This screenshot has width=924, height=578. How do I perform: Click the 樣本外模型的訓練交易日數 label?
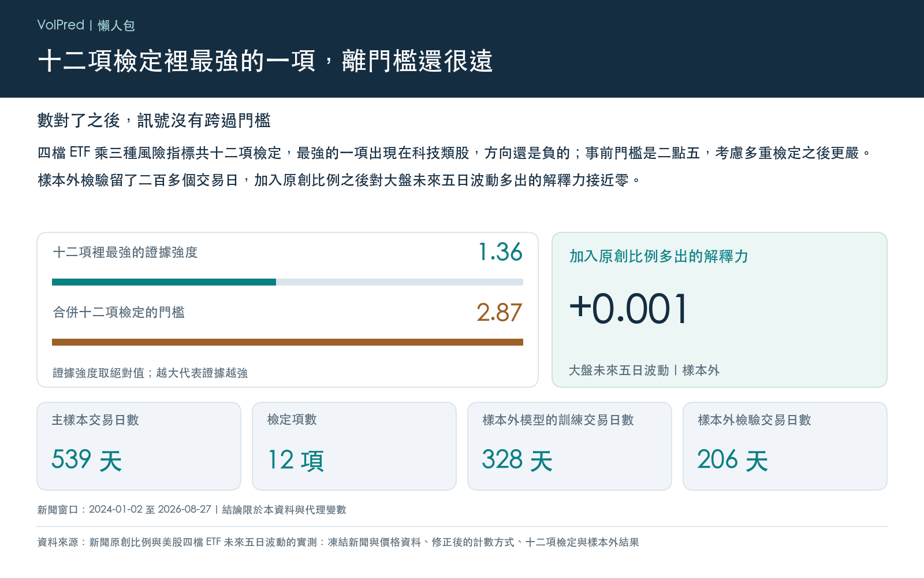[x=558, y=420]
